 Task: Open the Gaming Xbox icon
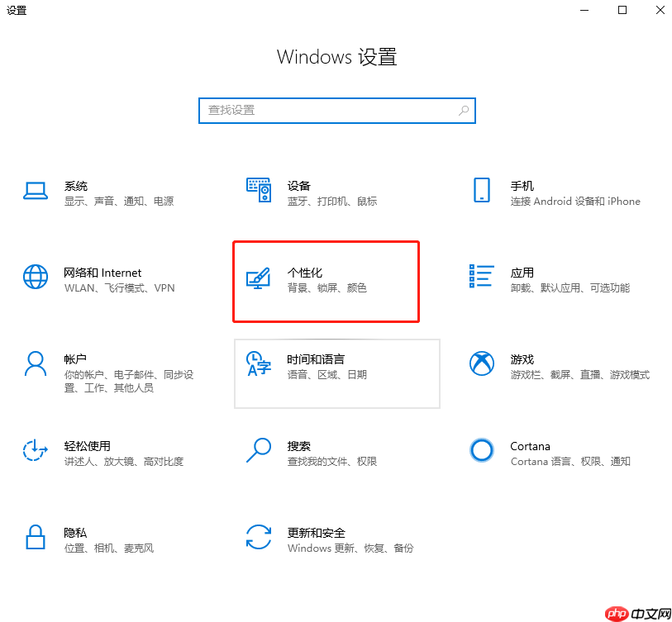click(x=482, y=363)
